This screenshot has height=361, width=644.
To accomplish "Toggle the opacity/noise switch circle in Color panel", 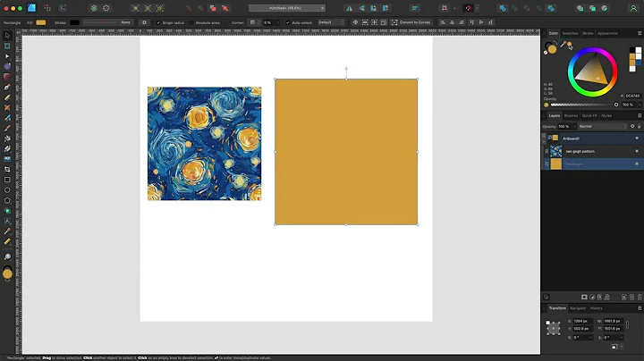I will point(547,105).
